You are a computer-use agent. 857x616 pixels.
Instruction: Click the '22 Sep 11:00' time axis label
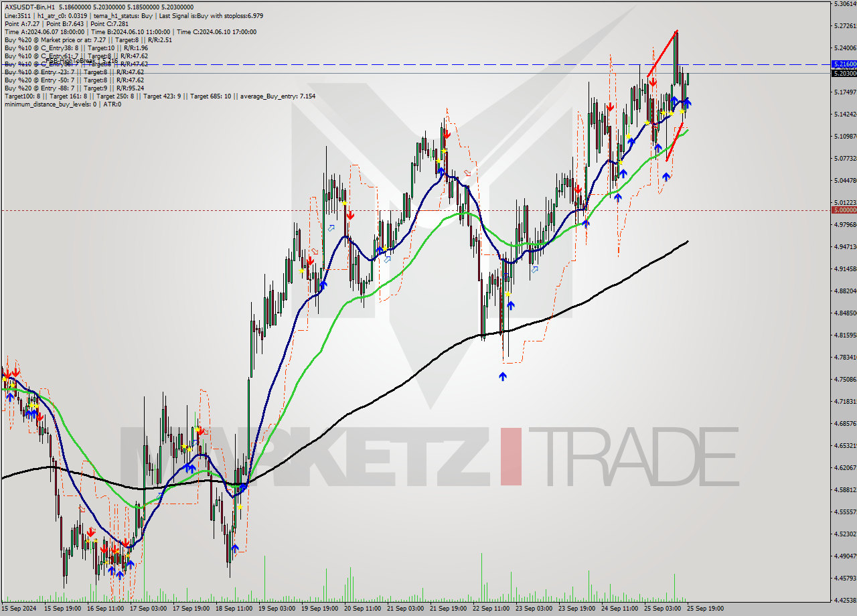coord(491,608)
